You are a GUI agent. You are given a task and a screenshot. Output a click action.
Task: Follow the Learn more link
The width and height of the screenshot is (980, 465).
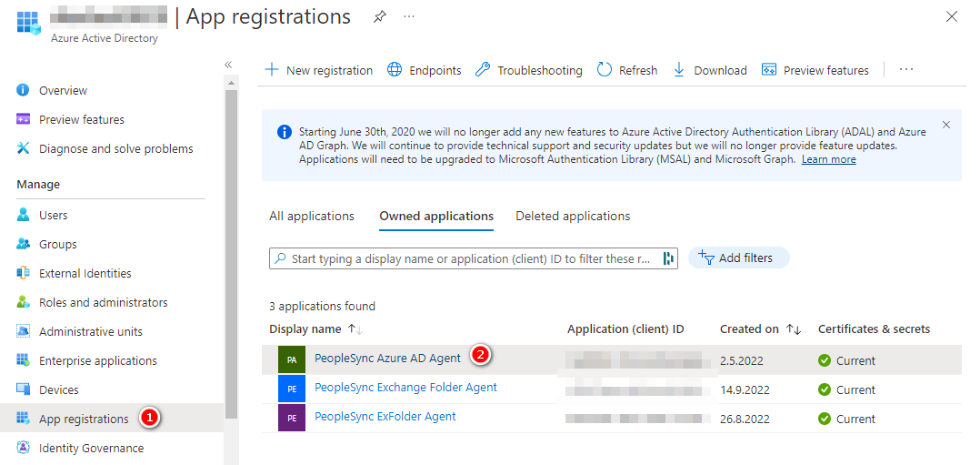(x=829, y=159)
